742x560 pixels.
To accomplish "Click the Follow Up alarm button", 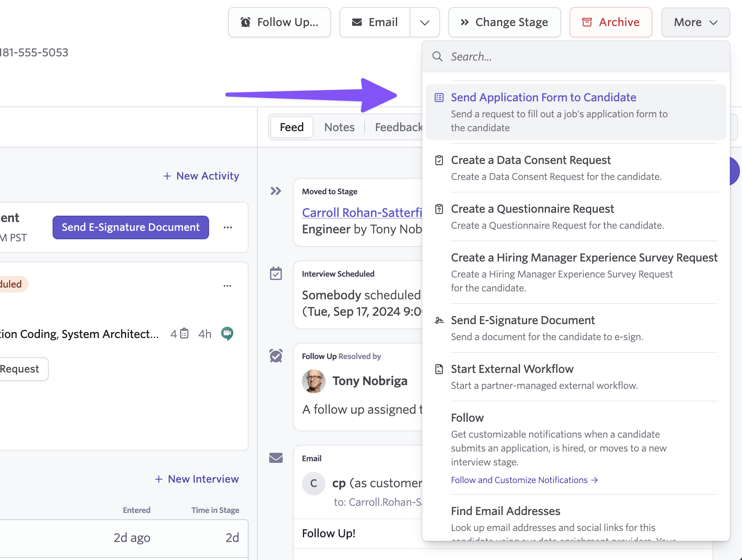I will tap(279, 22).
